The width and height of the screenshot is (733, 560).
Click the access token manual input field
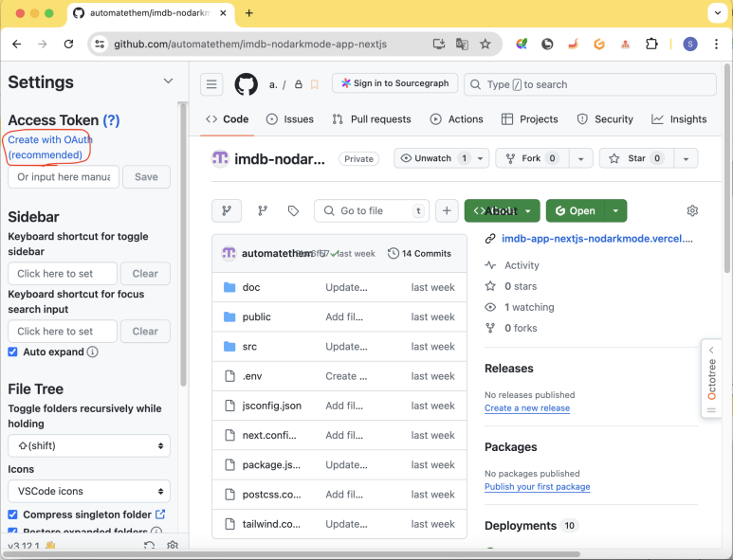click(x=64, y=177)
